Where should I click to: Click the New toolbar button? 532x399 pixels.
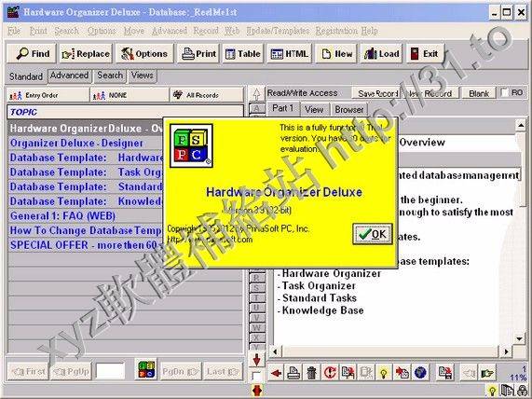336,54
